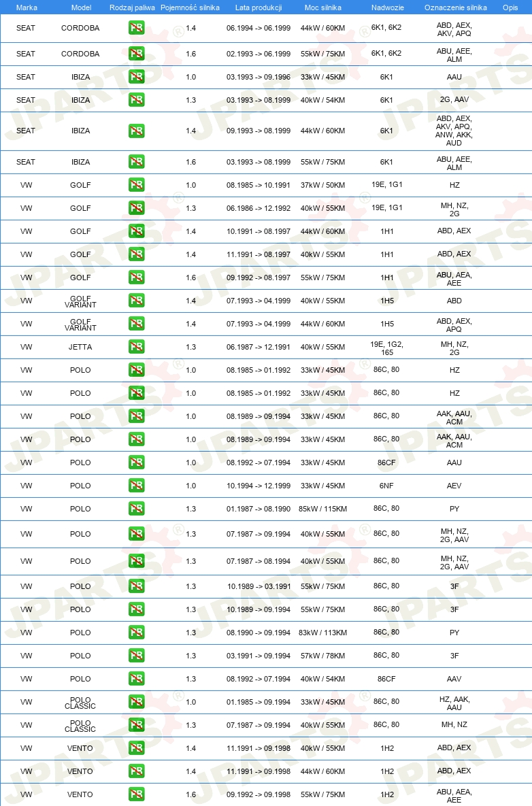Click fuel icon in VW GOLF 1.3 row
The width and height of the screenshot is (532, 806).
pos(136,207)
